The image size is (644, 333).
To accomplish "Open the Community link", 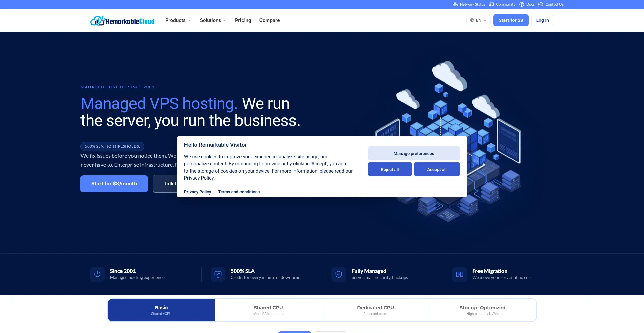I will (502, 4).
